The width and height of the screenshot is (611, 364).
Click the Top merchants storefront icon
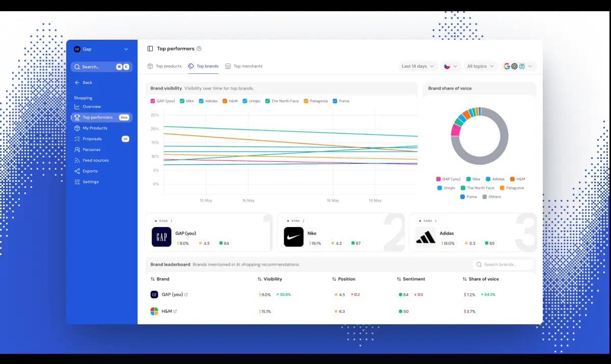pyautogui.click(x=228, y=66)
